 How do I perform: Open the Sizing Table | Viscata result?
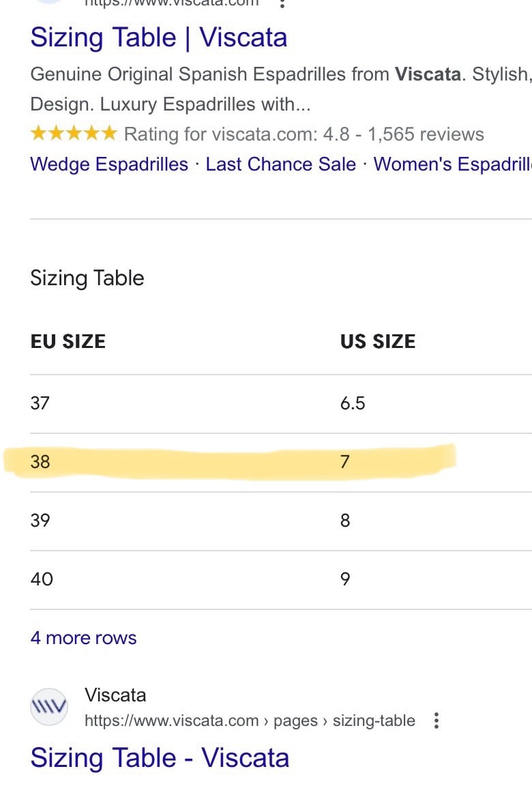click(x=158, y=38)
